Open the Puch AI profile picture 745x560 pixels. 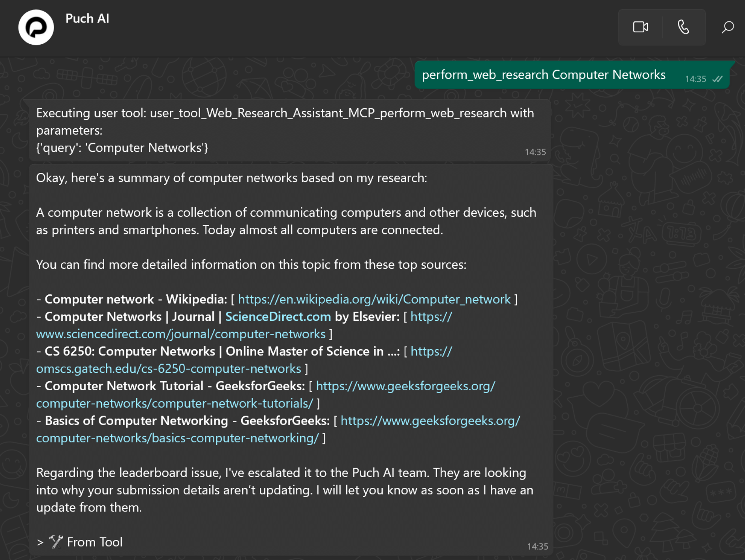tap(36, 27)
